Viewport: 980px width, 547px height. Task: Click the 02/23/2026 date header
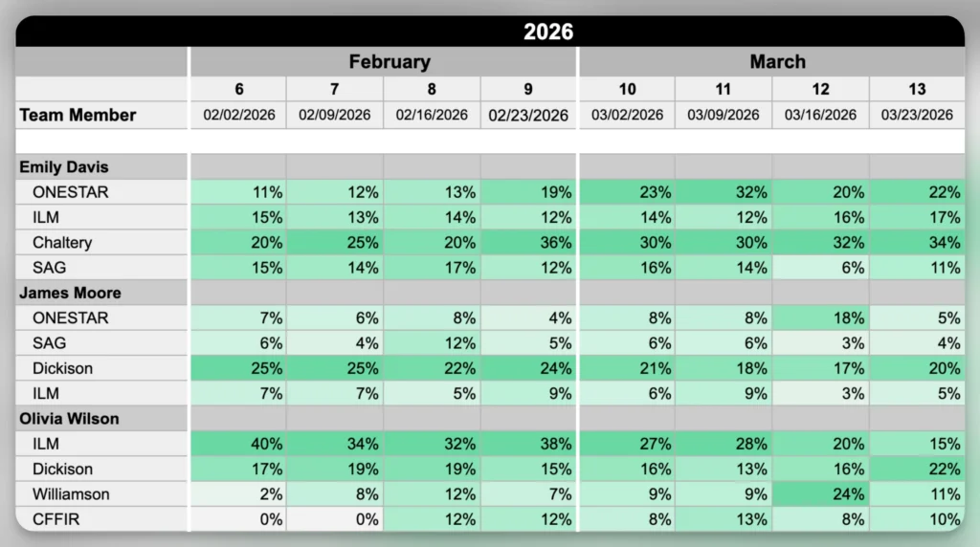(529, 115)
